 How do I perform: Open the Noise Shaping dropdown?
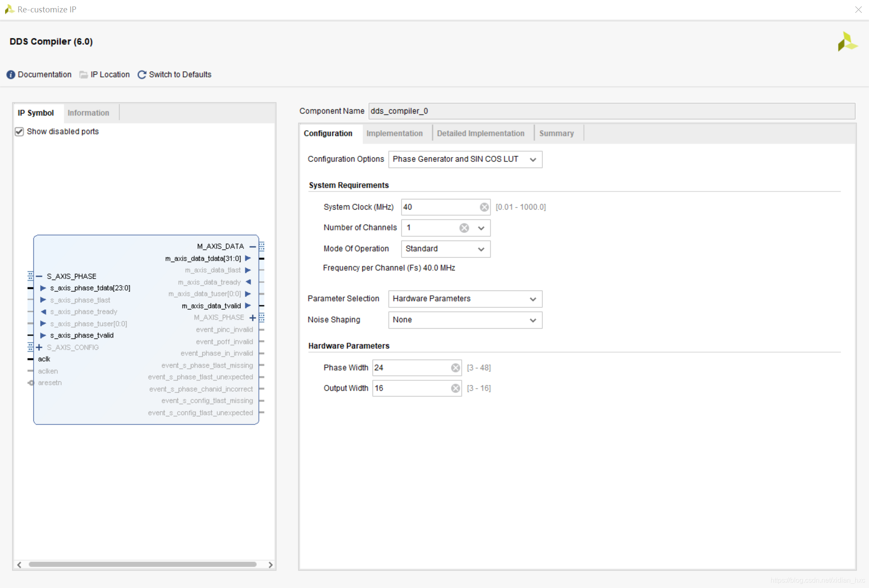tap(465, 320)
